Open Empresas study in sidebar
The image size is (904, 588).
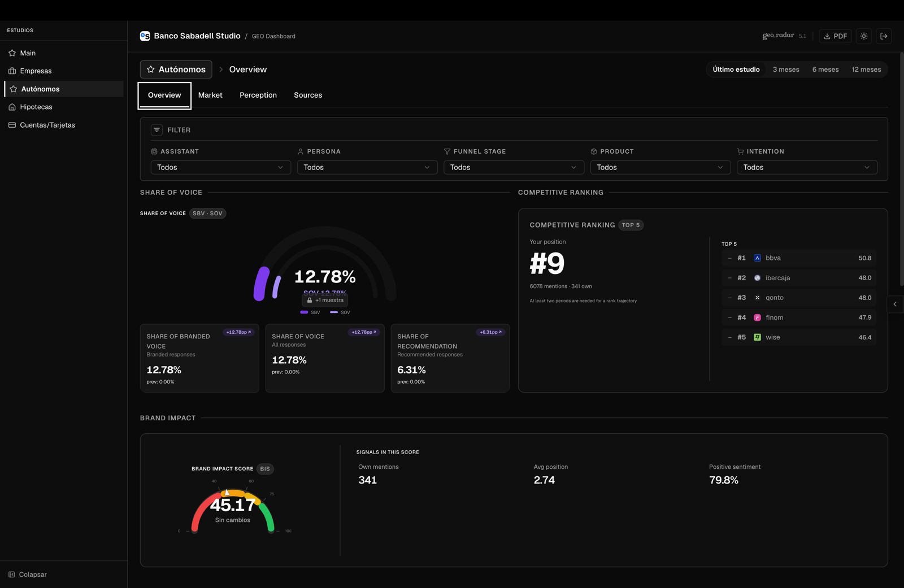click(x=36, y=71)
